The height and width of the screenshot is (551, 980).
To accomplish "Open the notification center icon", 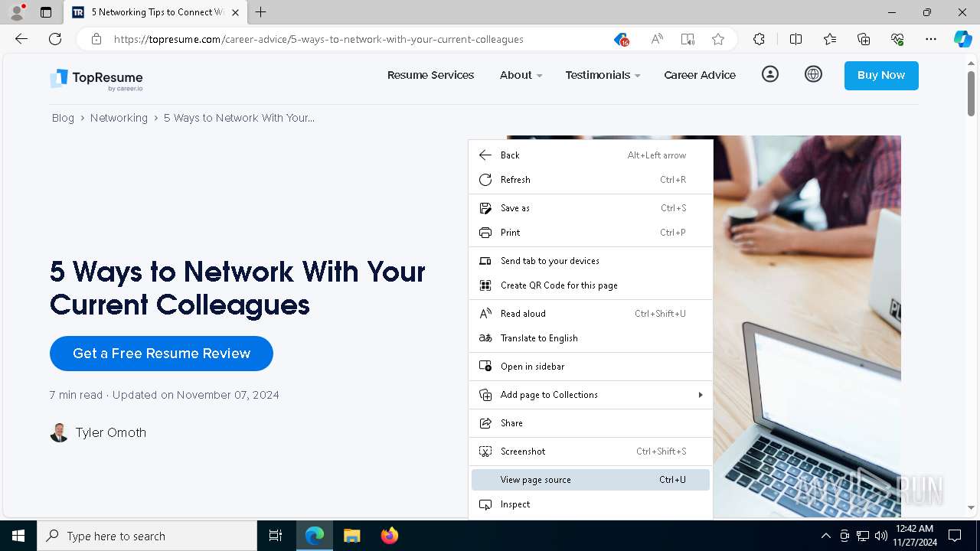I will tap(955, 536).
